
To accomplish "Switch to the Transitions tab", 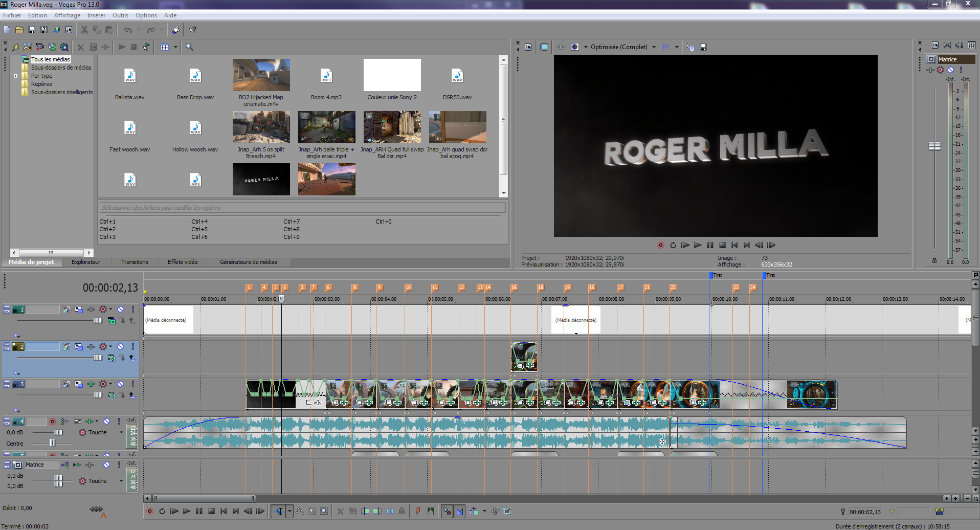I will 135,262.
